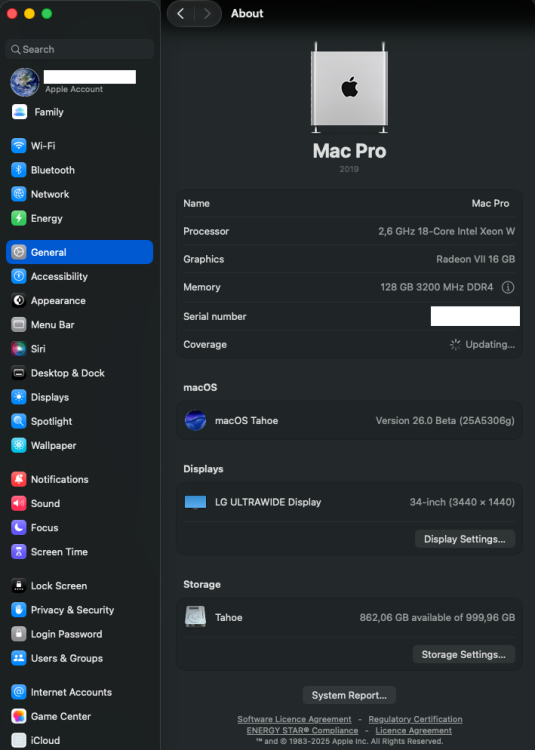The width and height of the screenshot is (535, 750).
Task: Click the Network globe icon
Action: [19, 194]
